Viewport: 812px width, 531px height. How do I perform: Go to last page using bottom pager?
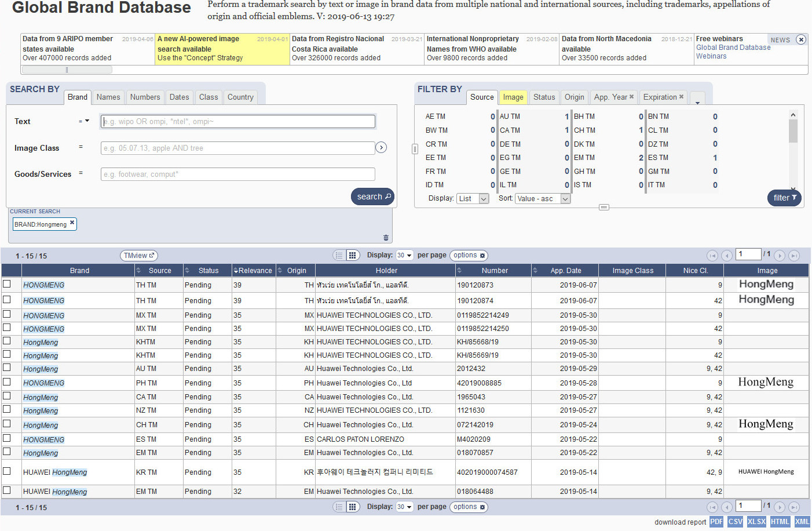794,507
